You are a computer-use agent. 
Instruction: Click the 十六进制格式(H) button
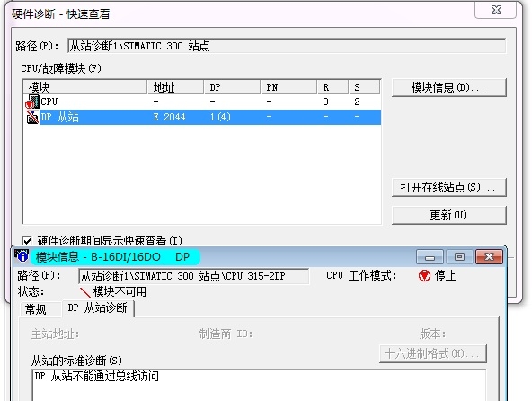pyautogui.click(x=432, y=354)
